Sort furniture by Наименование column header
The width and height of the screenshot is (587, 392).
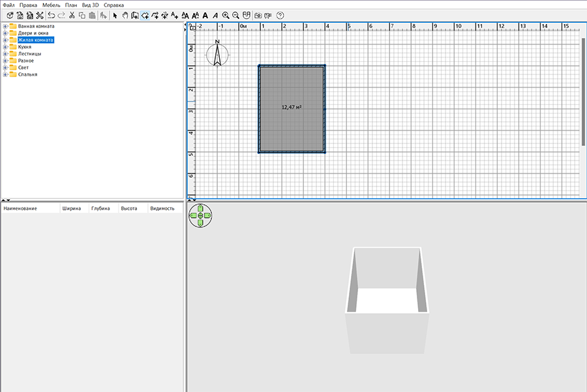coord(30,209)
